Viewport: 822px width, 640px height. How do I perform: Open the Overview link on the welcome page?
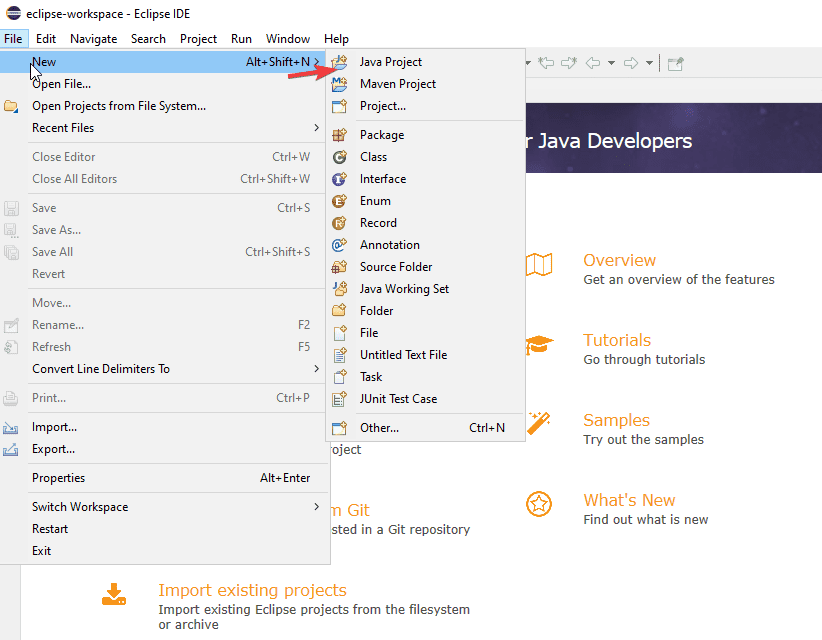(619, 259)
